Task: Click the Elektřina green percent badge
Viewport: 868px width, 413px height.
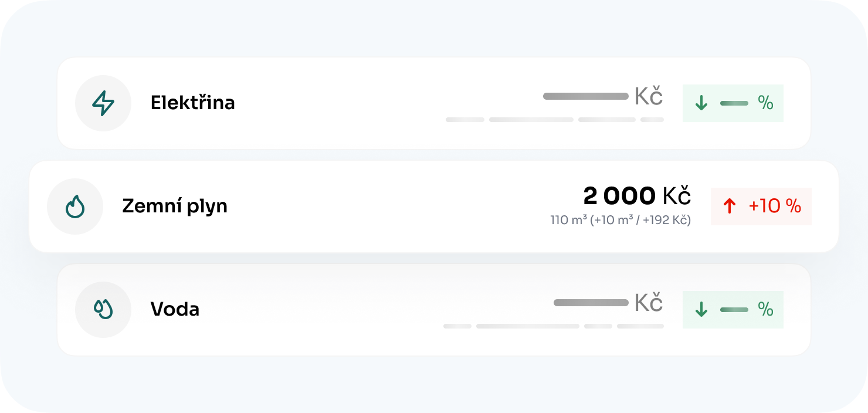Action: point(733,103)
